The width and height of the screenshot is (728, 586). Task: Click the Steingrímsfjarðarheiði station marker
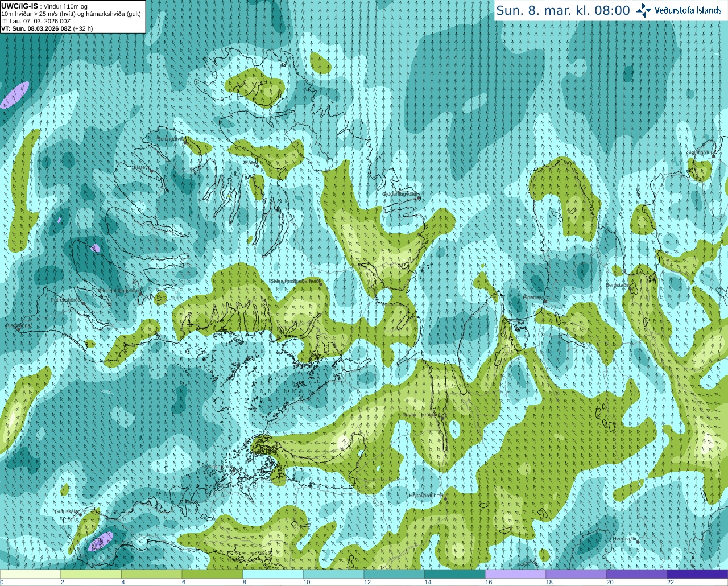320,283
